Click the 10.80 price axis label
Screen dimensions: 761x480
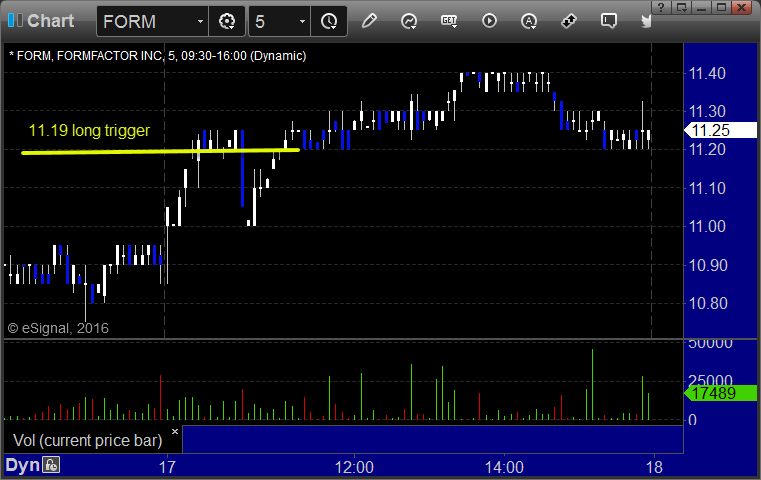708,303
